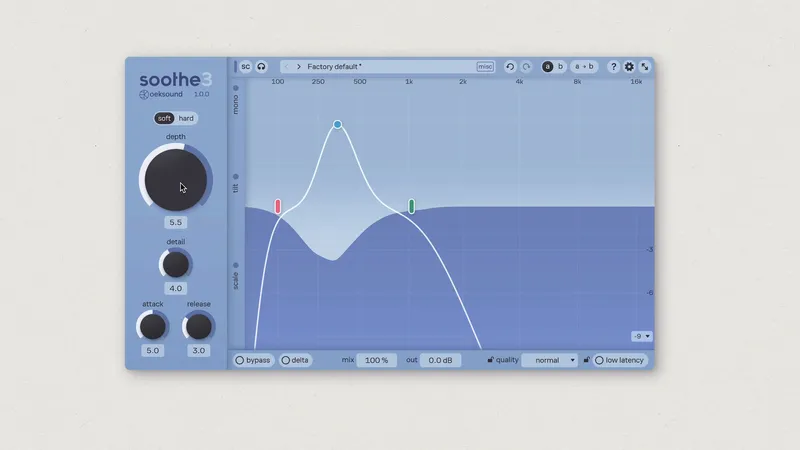Toggle the low latency lock icon

click(x=586, y=360)
